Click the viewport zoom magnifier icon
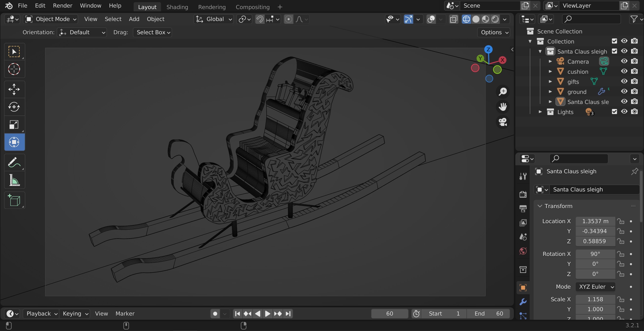The height and width of the screenshot is (331, 644). 502,92
